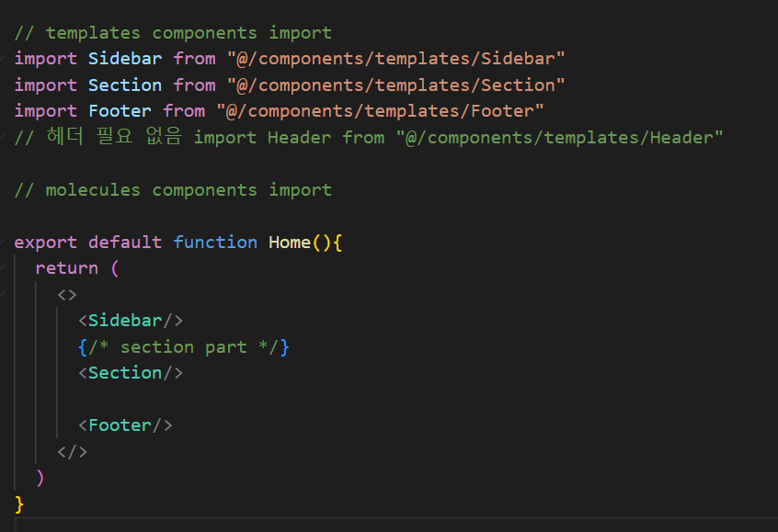The width and height of the screenshot is (778, 532).
Task: Click the Korean comment text '헤더 필요 없음'
Action: pyautogui.click(x=114, y=136)
